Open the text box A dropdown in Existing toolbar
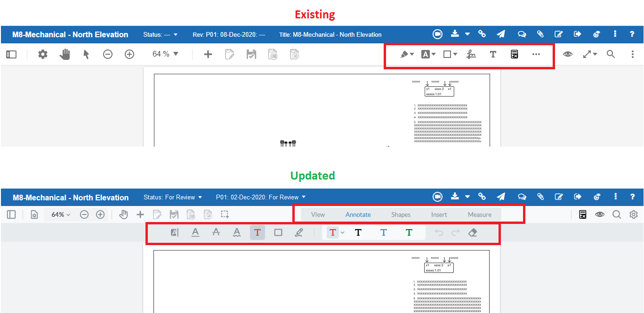Viewport: 644px width, 313px height. (x=428, y=54)
